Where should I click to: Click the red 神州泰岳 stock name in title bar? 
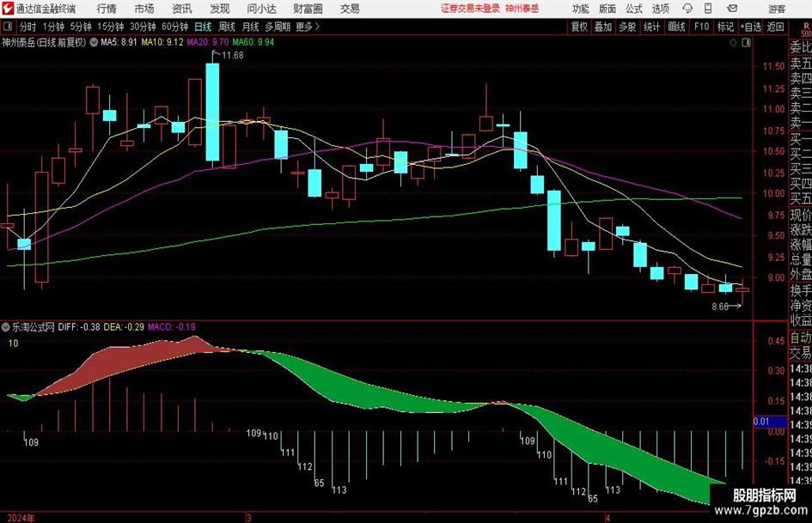(522, 9)
